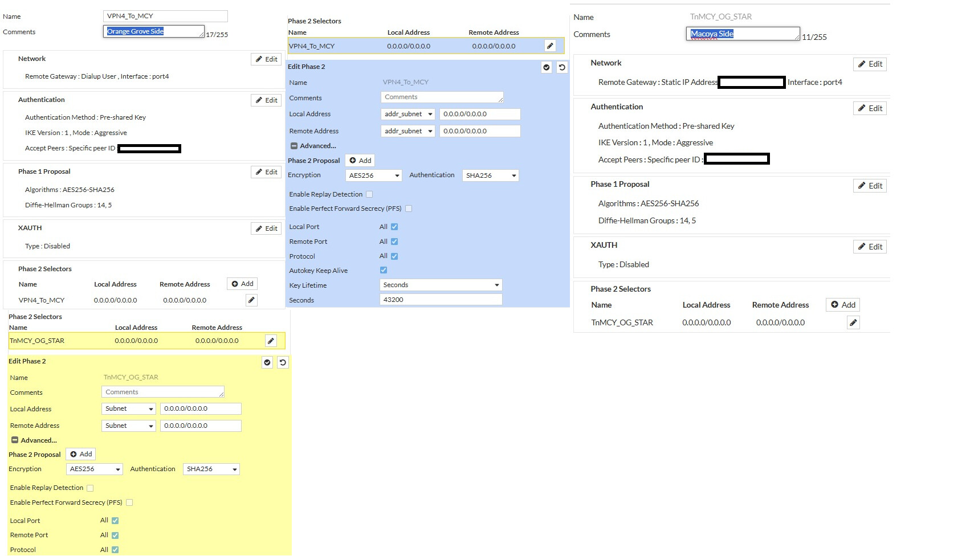
Task: Open Local Address addr_subnet dropdown
Action: [408, 115]
